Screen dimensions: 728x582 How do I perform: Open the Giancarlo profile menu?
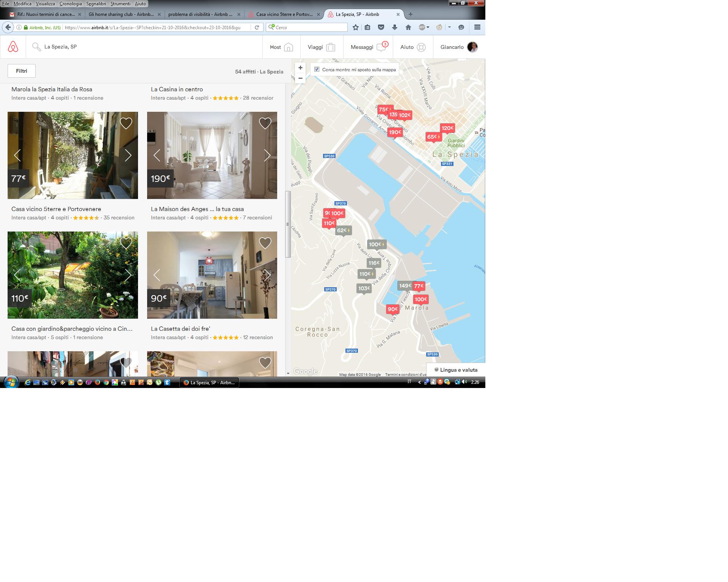(459, 47)
